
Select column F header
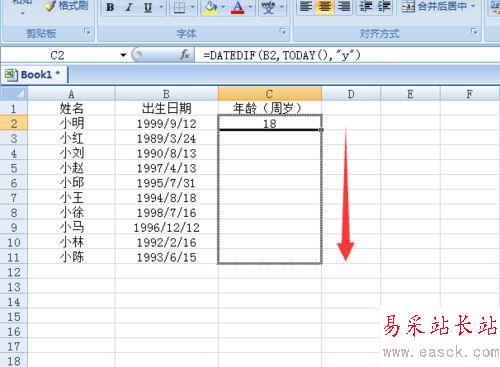click(470, 94)
